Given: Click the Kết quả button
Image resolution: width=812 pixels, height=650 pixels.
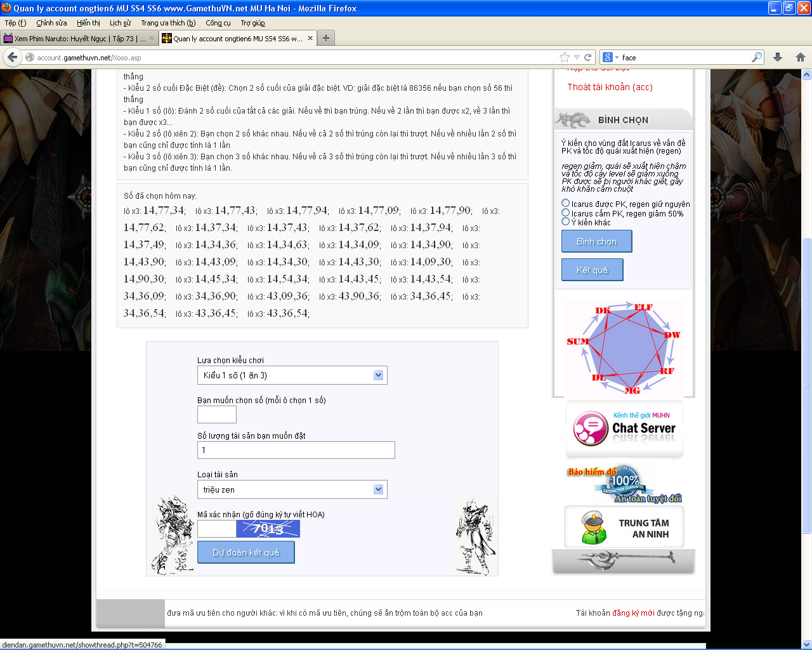Looking at the screenshot, I should (592, 270).
